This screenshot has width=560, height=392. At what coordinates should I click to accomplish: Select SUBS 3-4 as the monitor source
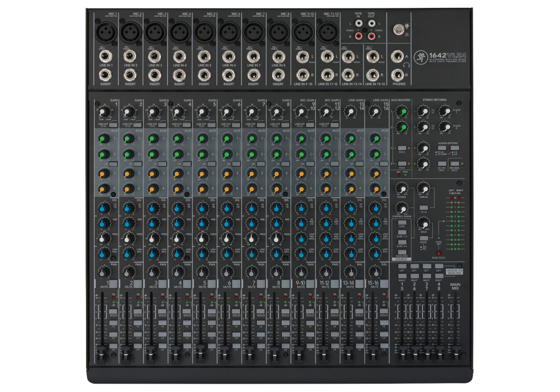click(x=402, y=242)
